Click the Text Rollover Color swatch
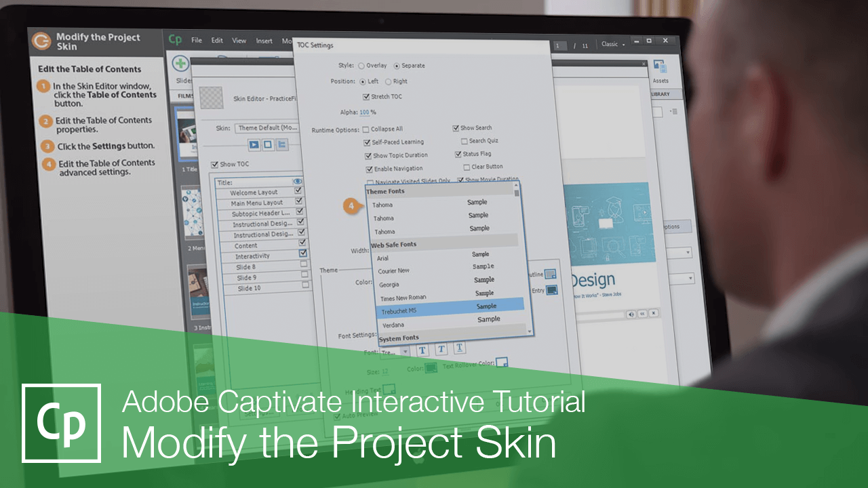This screenshot has height=488, width=868. pyautogui.click(x=502, y=363)
